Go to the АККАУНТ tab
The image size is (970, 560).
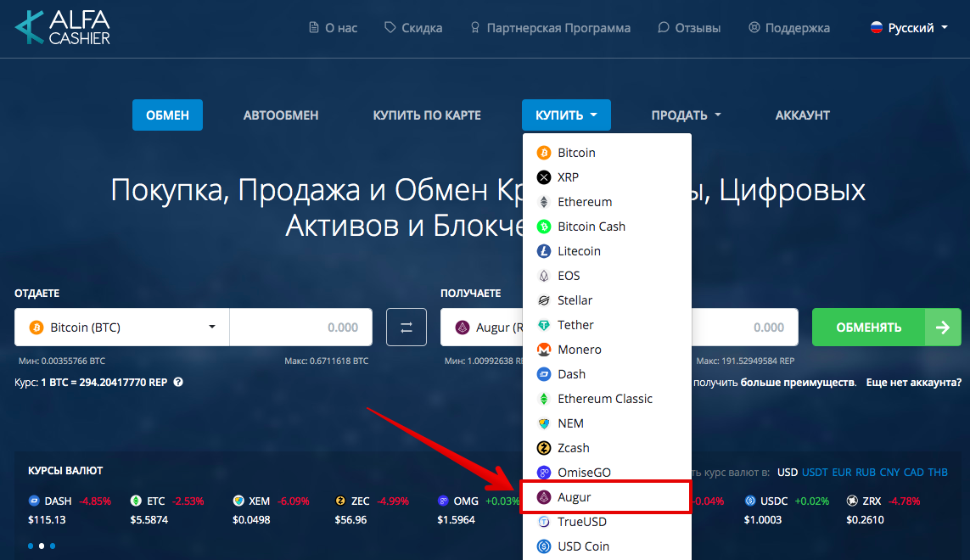pos(802,115)
